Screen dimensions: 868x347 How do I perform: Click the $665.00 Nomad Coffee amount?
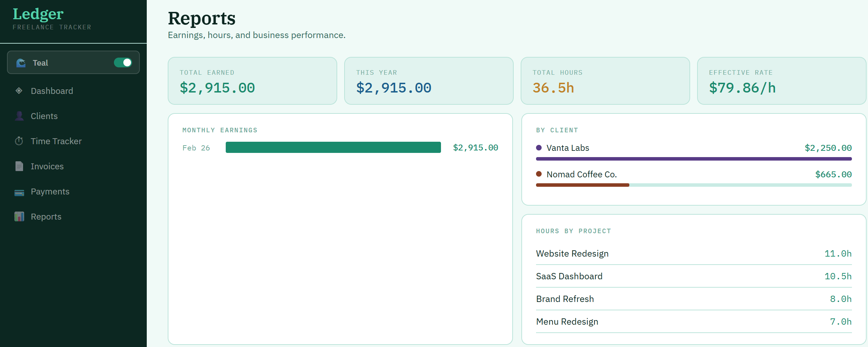[833, 174]
